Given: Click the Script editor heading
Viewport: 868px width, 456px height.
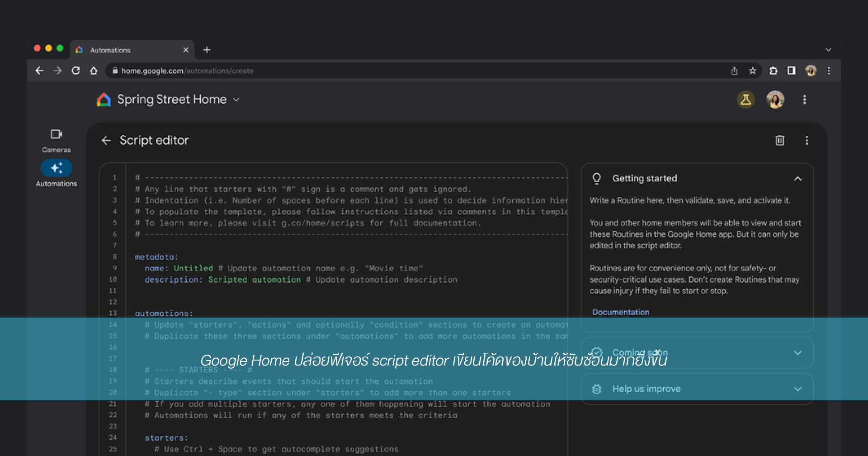Looking at the screenshot, I should click(154, 140).
